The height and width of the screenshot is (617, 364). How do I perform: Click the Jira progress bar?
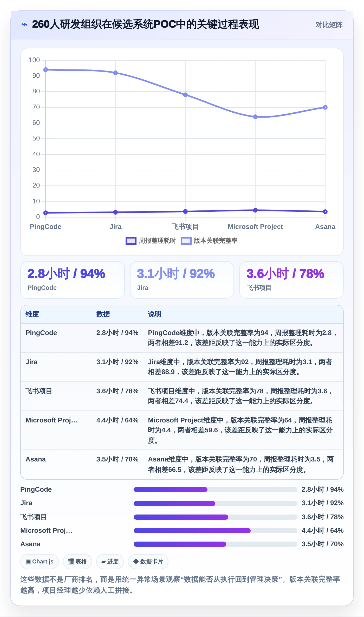(215, 503)
